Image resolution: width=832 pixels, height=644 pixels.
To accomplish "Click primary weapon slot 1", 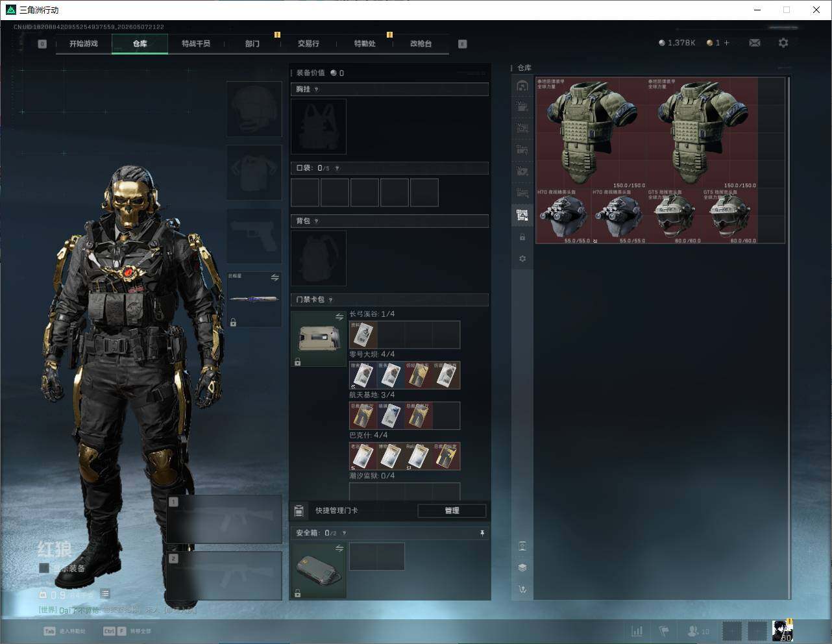I will point(225,519).
